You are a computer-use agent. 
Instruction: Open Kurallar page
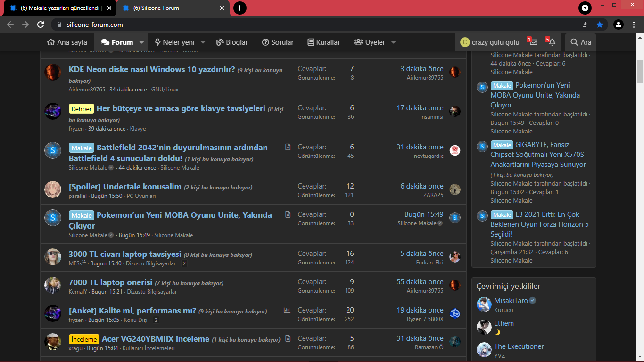[323, 42]
